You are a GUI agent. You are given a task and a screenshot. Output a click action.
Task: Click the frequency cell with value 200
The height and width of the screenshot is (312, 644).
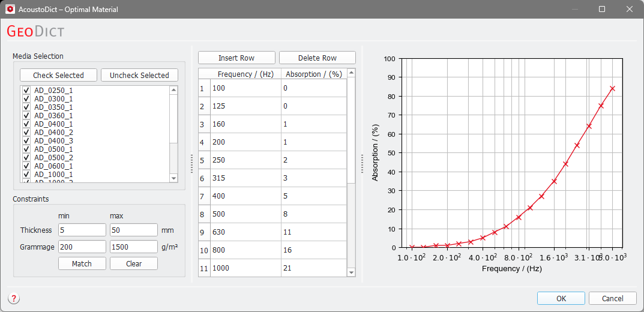point(245,142)
